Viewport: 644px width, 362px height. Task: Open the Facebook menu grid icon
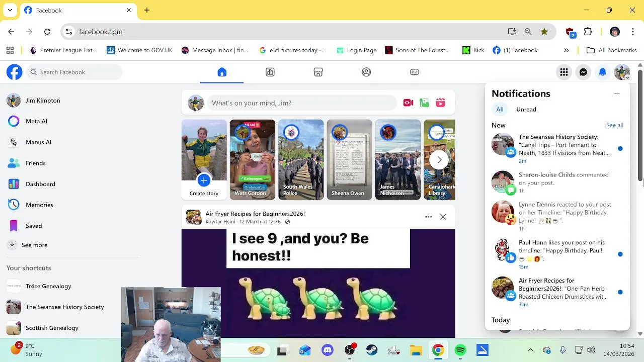(564, 72)
